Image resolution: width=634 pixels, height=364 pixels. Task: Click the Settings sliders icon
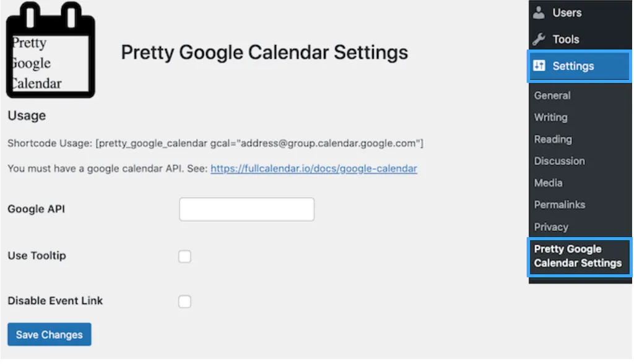tap(539, 66)
